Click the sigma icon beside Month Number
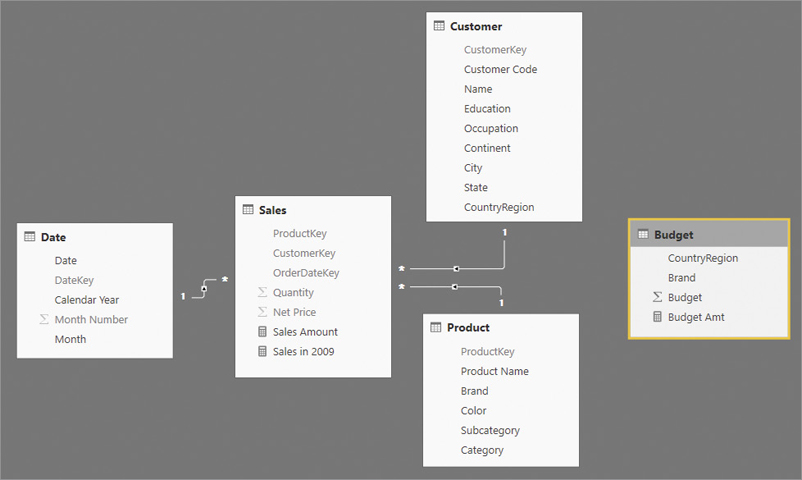This screenshot has height=480, width=802. point(44,319)
